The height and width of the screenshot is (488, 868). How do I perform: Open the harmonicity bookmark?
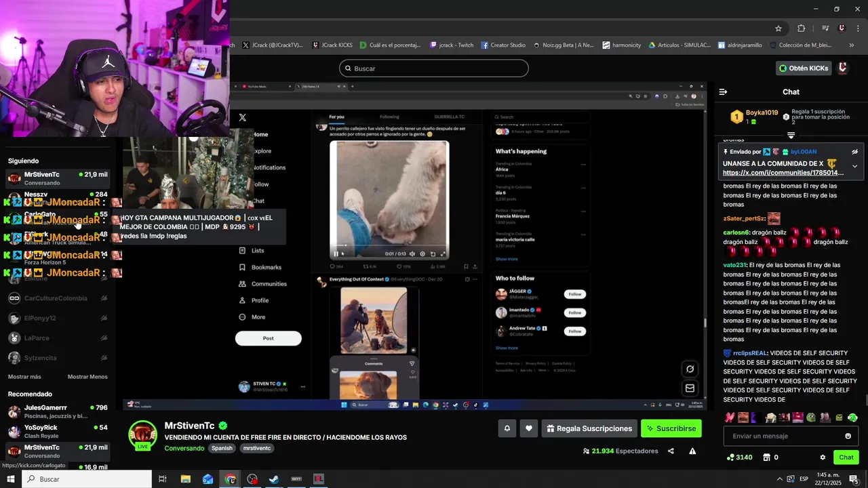tap(621, 45)
